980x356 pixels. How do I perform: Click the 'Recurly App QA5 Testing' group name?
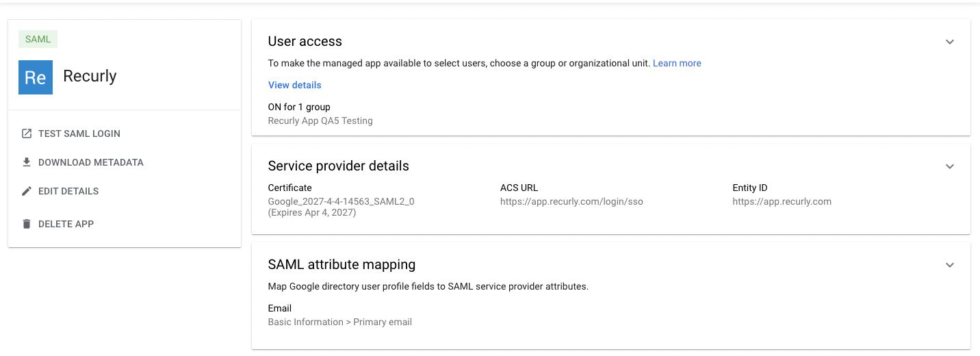320,120
